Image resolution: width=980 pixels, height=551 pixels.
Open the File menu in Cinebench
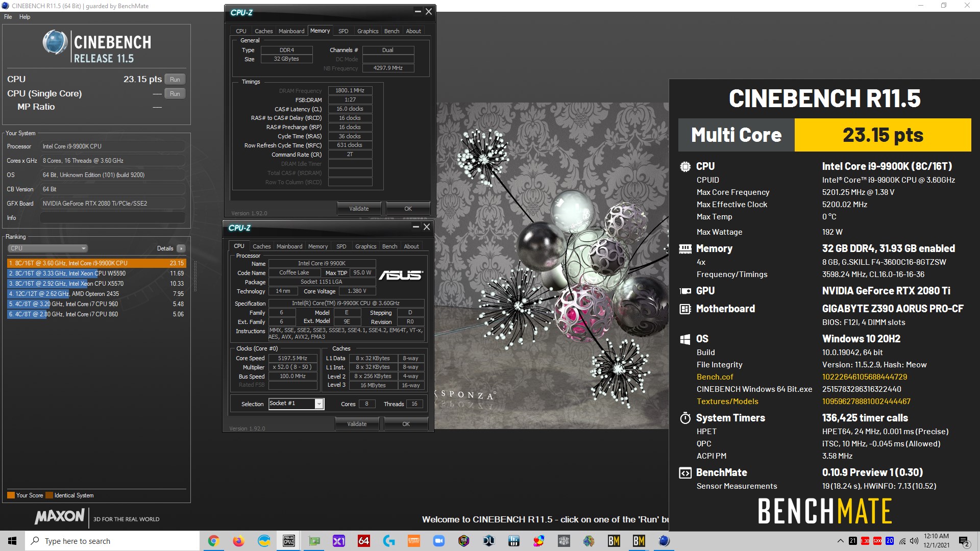(8, 17)
